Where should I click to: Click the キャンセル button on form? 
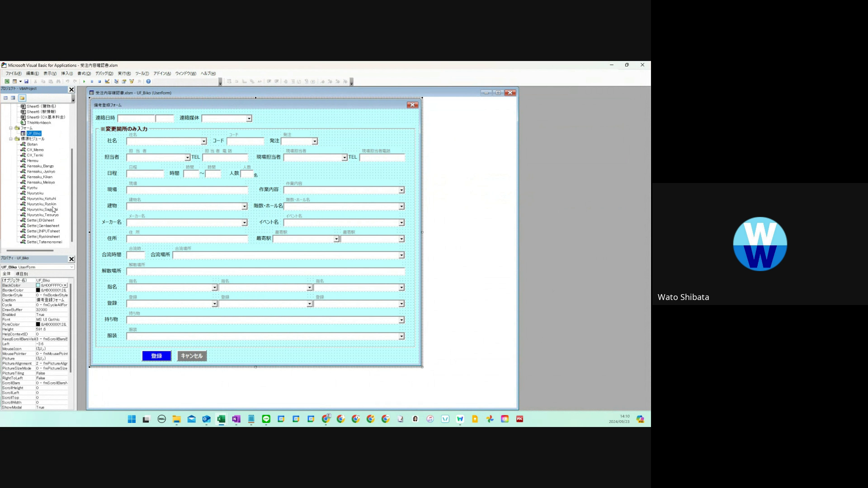point(192,356)
